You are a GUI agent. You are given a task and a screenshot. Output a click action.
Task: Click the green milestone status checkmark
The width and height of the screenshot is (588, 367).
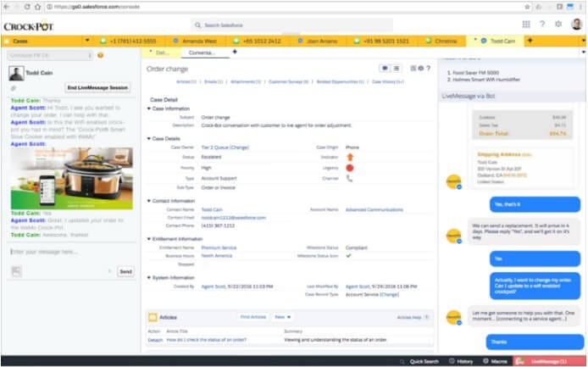(x=349, y=256)
